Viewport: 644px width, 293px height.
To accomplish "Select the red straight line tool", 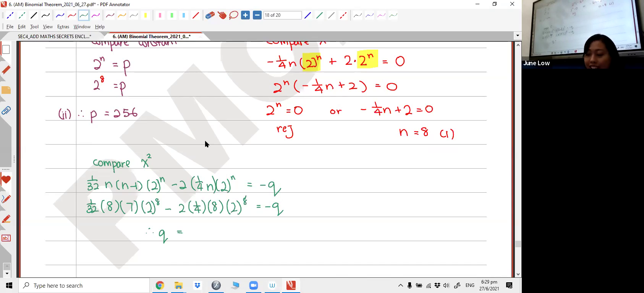I will point(196,15).
